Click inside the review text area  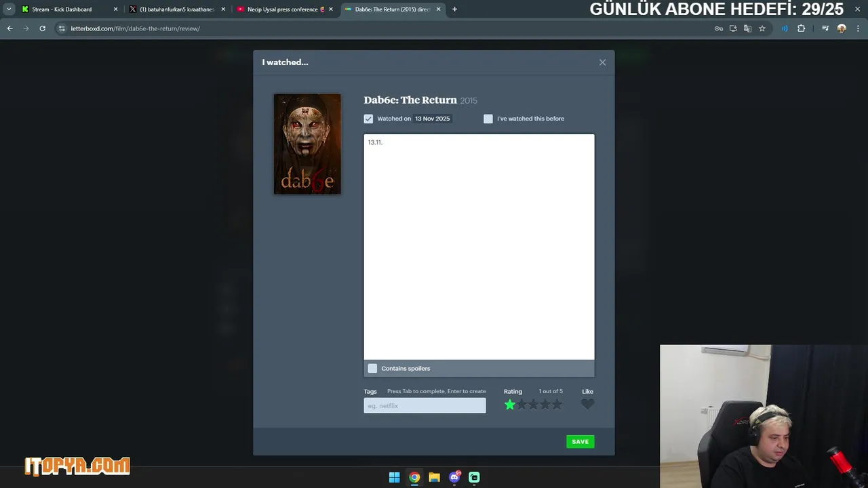coord(479,247)
